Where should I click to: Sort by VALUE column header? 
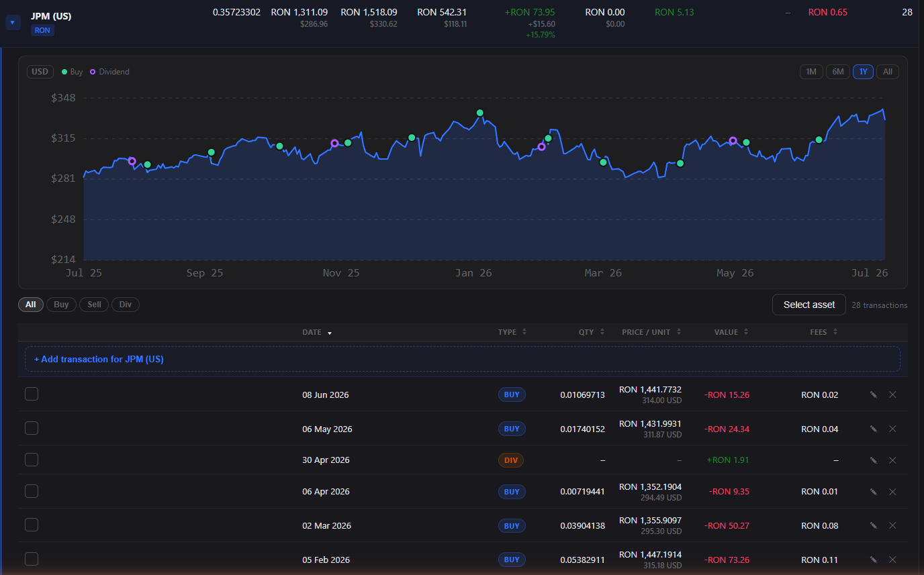731,332
